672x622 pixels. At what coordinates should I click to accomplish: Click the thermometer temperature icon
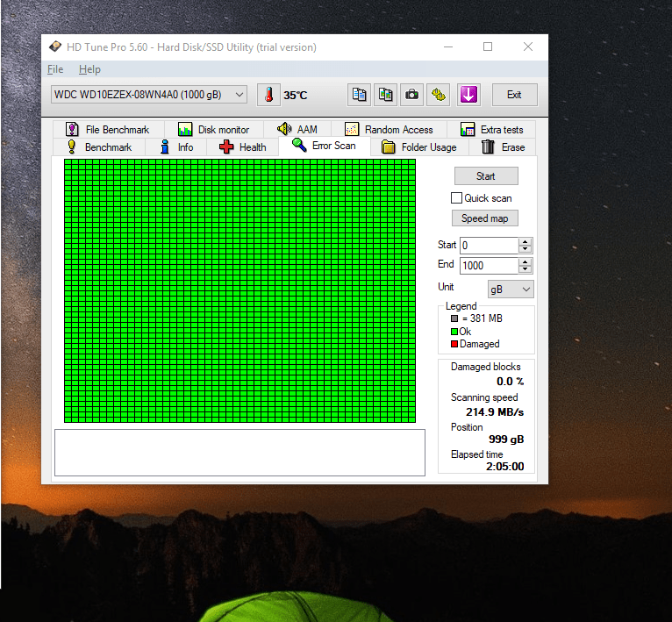[x=268, y=95]
